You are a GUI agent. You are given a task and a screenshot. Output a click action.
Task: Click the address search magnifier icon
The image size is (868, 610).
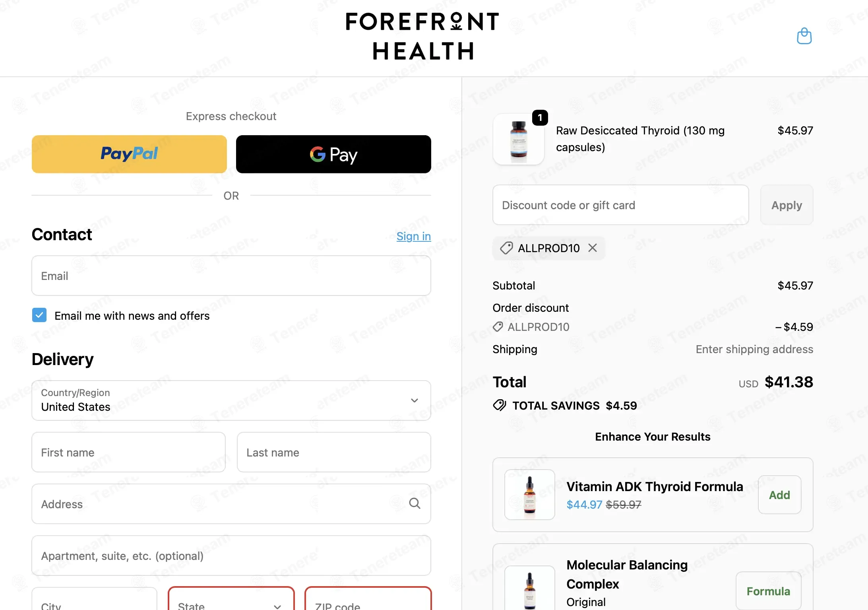coord(415,503)
